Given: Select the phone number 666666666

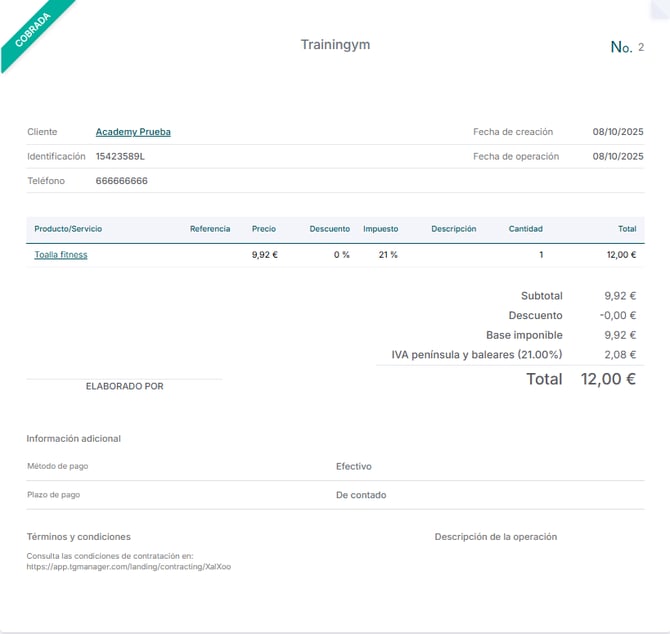Looking at the screenshot, I should (x=122, y=181).
